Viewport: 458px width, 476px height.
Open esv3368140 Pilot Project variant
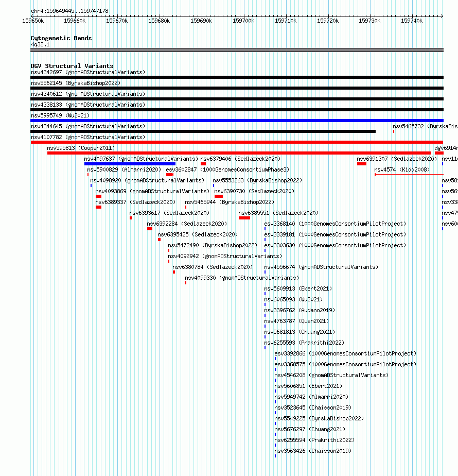tap(335, 224)
